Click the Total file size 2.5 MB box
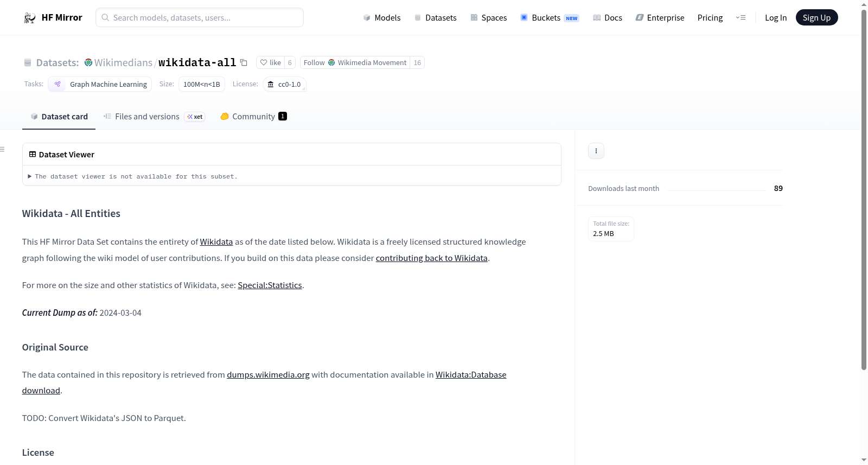Screen dimensions: 868x465 tap(611, 229)
